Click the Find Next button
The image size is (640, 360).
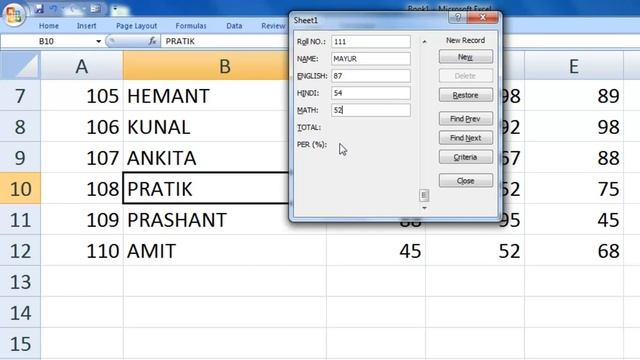[x=466, y=138]
